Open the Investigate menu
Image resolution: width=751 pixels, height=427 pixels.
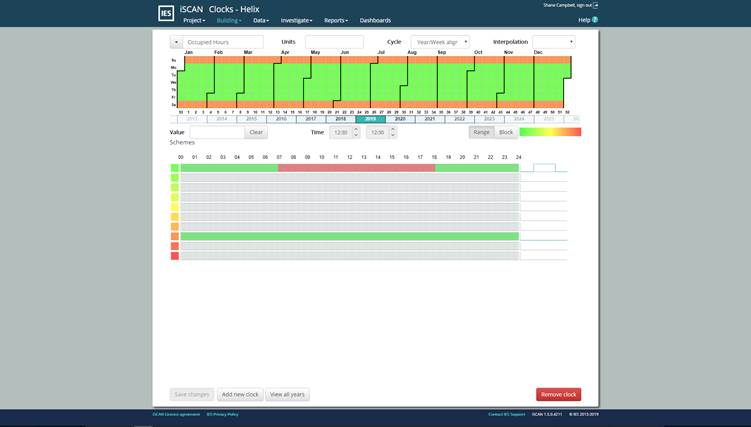tap(296, 21)
